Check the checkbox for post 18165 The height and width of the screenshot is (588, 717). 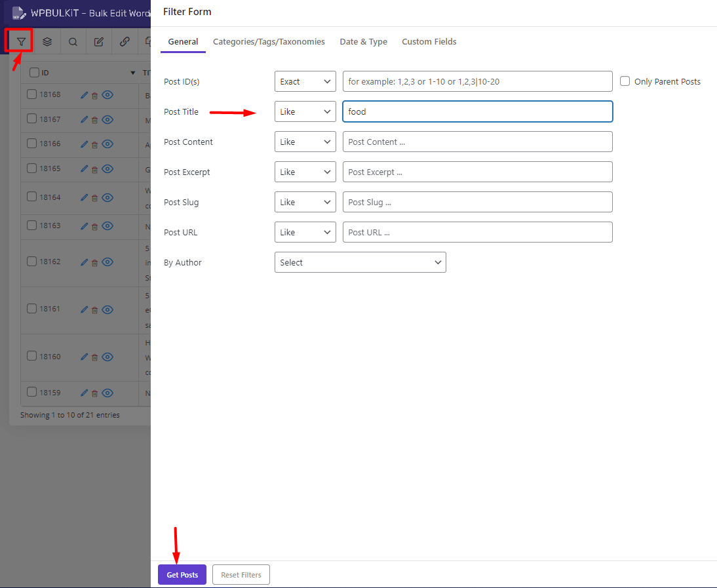click(x=31, y=168)
